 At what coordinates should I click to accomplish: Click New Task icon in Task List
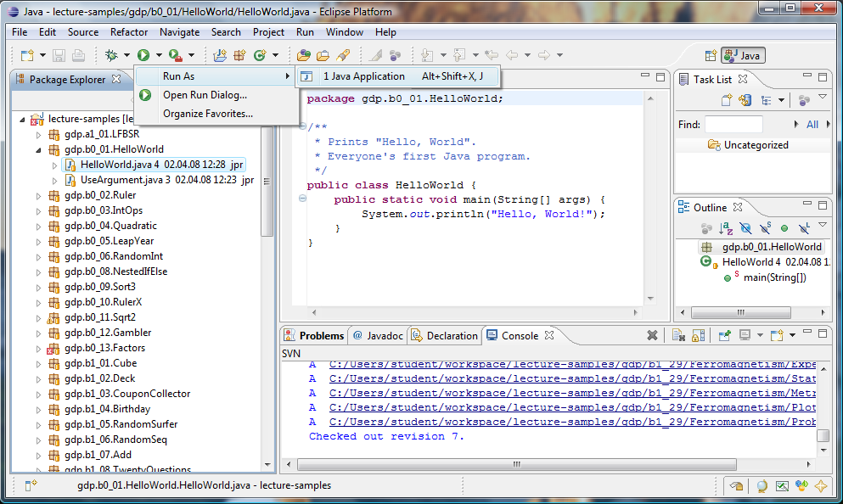point(727,100)
